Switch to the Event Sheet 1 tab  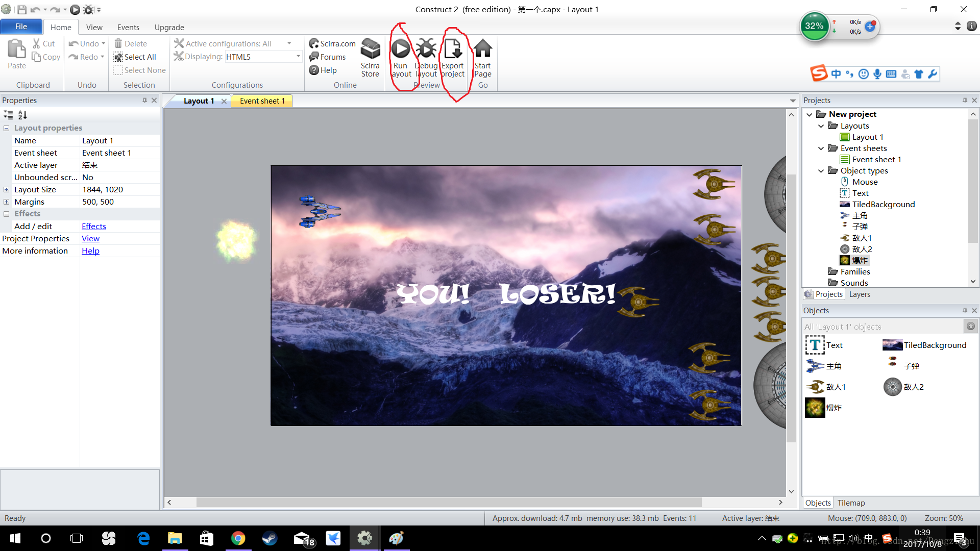[x=262, y=100]
